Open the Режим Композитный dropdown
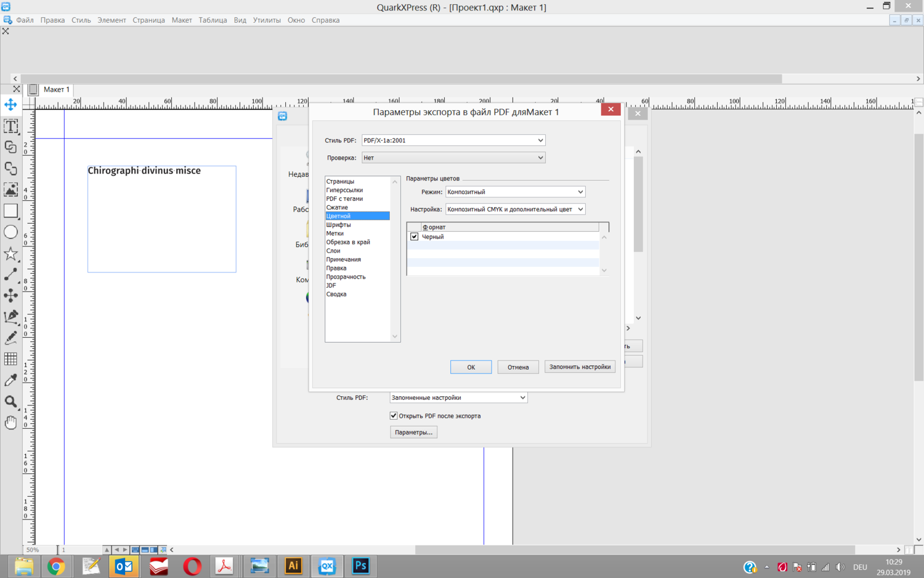 [x=515, y=192]
